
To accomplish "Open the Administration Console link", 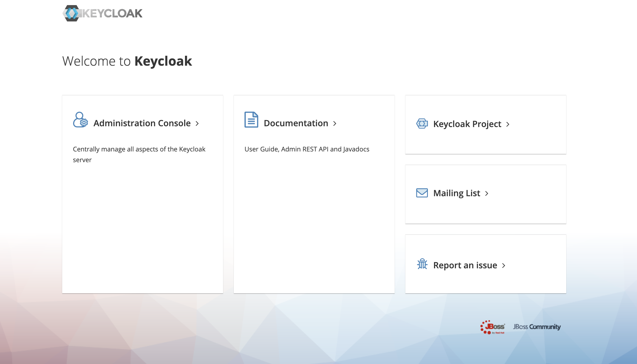I will pos(142,123).
